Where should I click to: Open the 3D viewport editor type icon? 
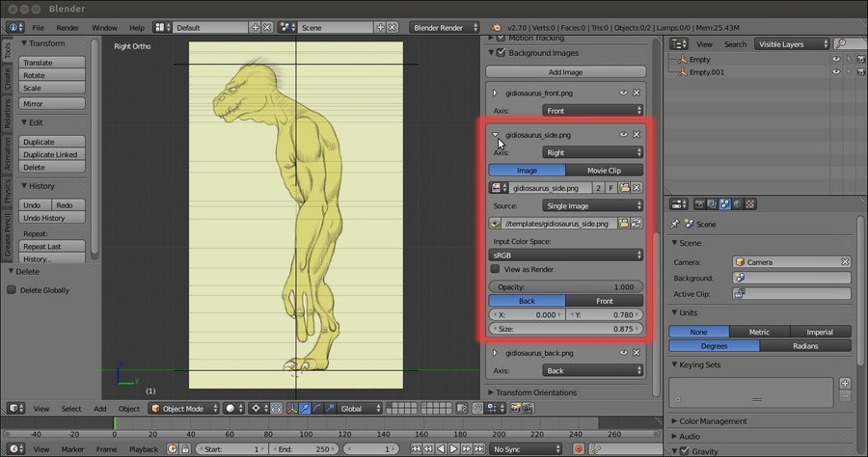[x=15, y=409]
